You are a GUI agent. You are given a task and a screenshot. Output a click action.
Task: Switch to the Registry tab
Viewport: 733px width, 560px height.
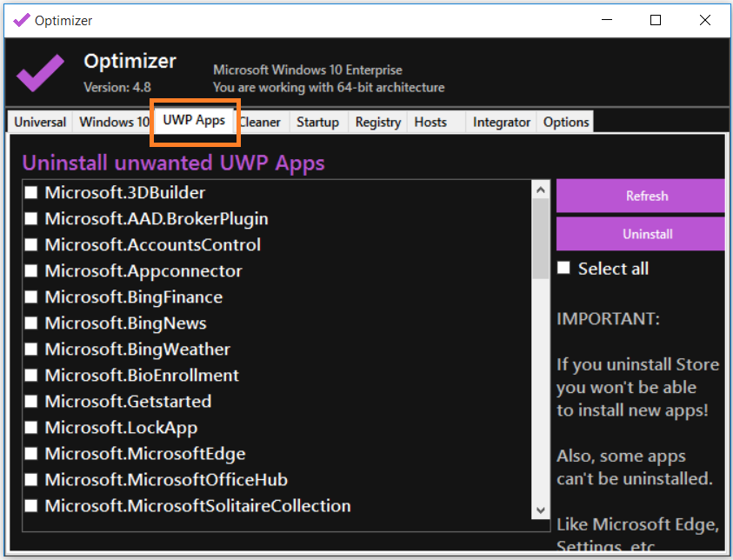(377, 122)
